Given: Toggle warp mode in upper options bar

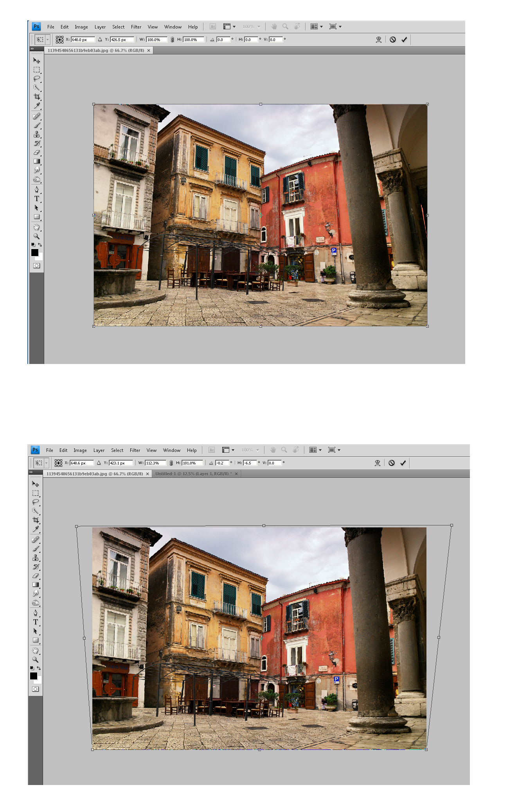Looking at the screenshot, I should (378, 39).
